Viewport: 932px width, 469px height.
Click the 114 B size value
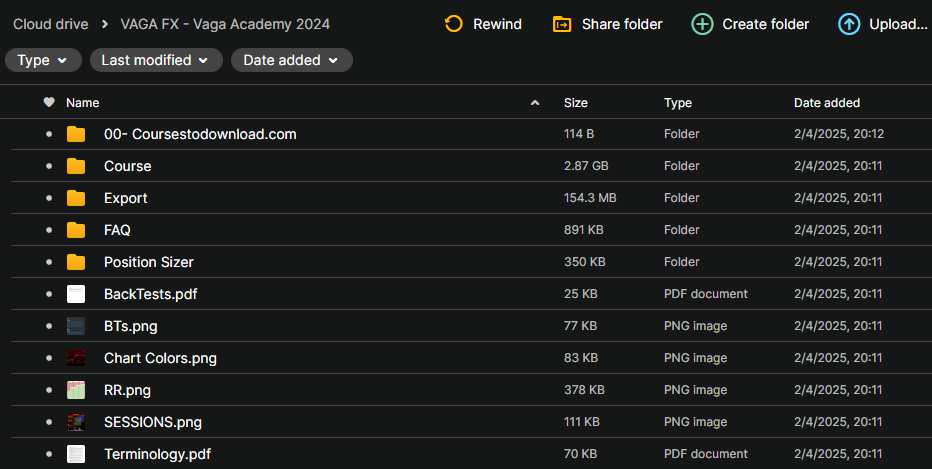coord(579,134)
